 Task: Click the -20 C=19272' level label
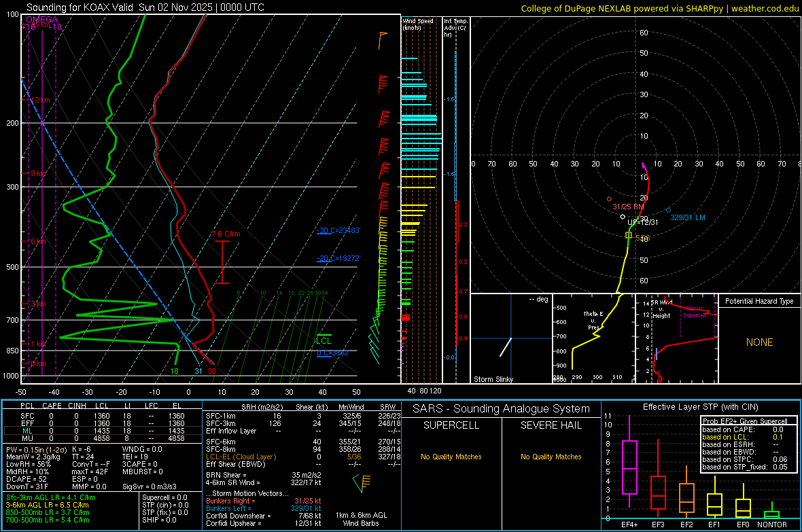click(338, 258)
